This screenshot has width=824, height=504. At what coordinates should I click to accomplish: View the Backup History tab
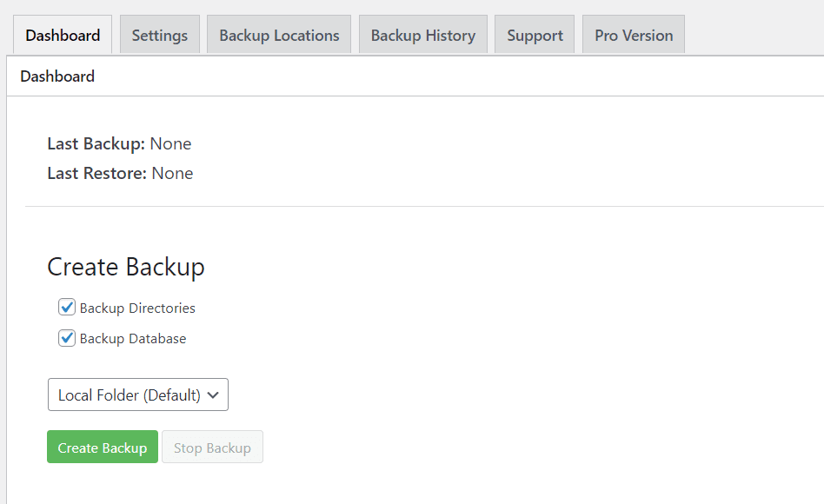coord(422,35)
